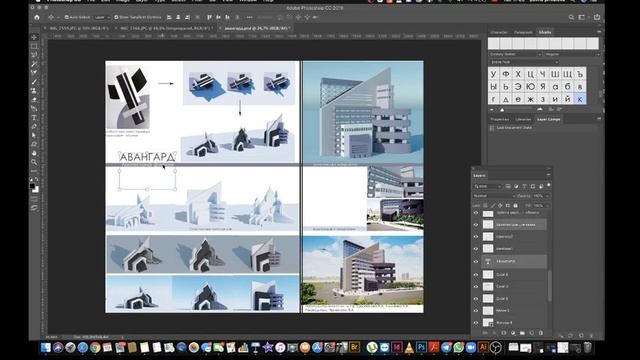Screen dimensions: 640x360
Task: Select the Horizontal Type tool
Action: [34, 118]
